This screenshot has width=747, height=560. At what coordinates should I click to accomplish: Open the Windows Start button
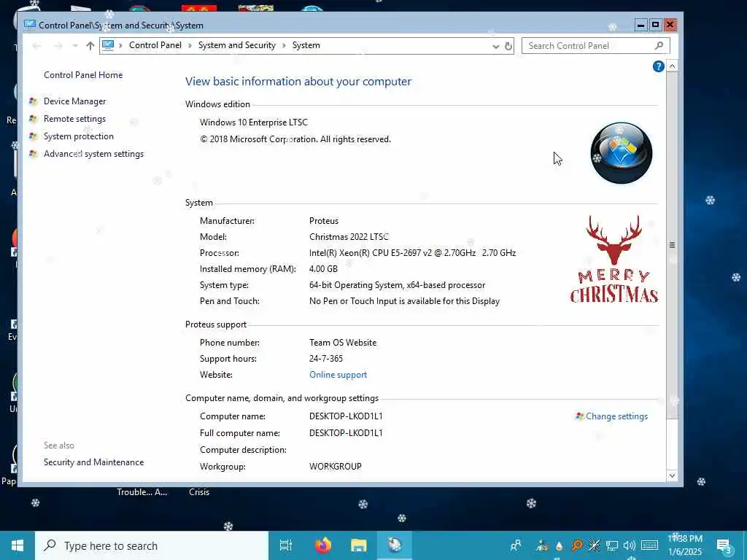18,545
